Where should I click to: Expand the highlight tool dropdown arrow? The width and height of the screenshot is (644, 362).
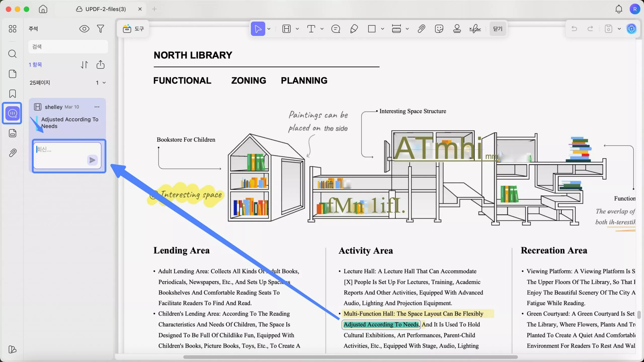click(297, 29)
